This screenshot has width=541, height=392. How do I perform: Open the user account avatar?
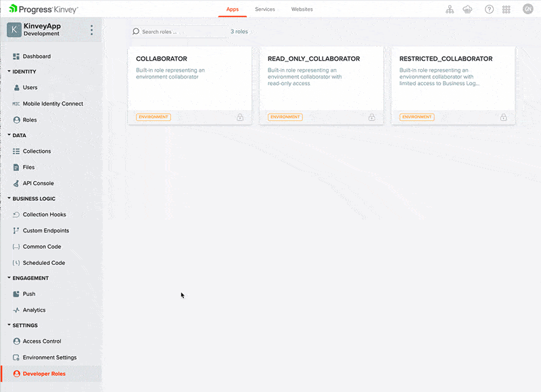tap(527, 9)
